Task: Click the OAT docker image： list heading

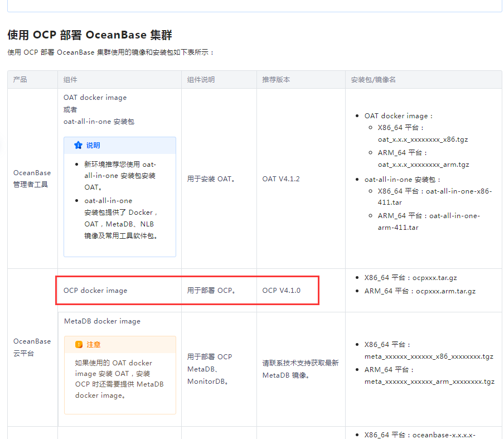Action: 399,116
